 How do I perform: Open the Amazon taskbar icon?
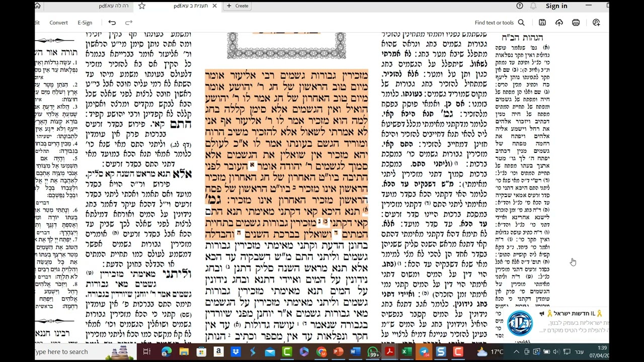(218, 352)
